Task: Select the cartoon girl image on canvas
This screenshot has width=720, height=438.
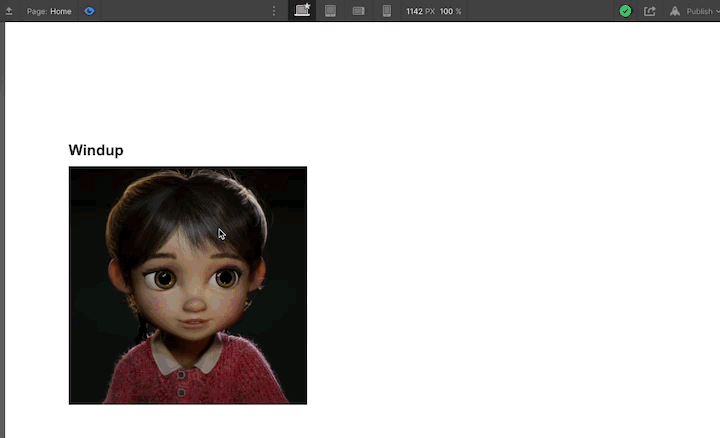Action: 188,285
